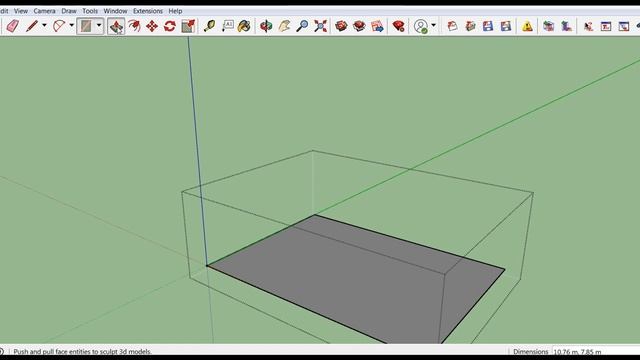
Task: Click the Dimensions value field
Action: (x=596, y=351)
